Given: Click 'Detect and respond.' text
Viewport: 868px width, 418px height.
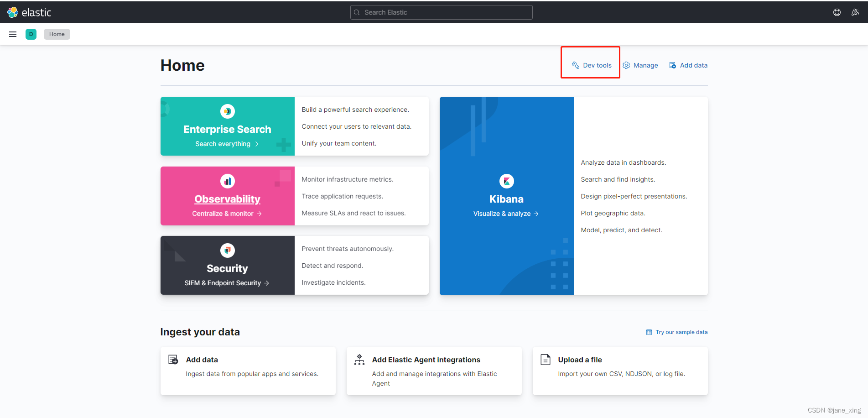Looking at the screenshot, I should (x=333, y=266).
